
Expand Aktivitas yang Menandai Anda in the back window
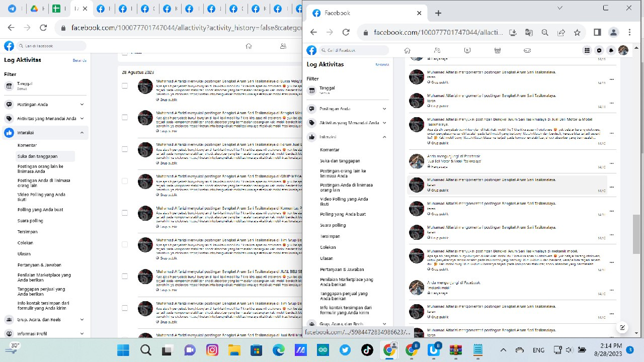pos(45,119)
